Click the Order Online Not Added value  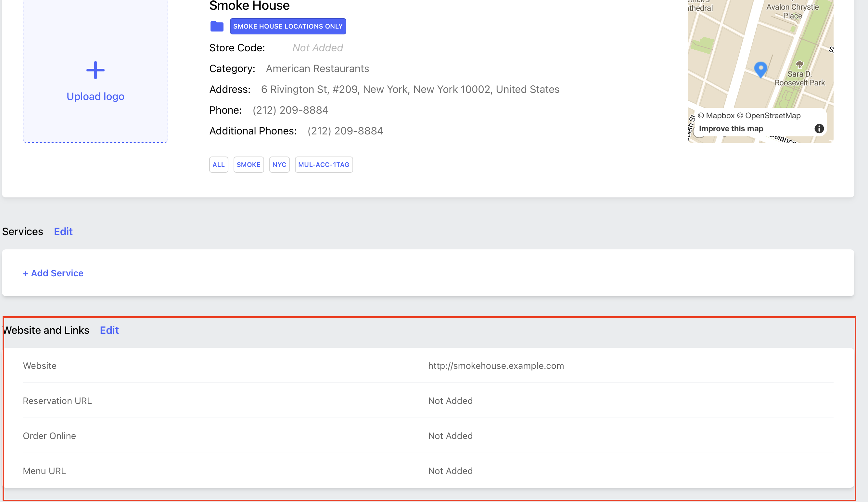(x=450, y=436)
